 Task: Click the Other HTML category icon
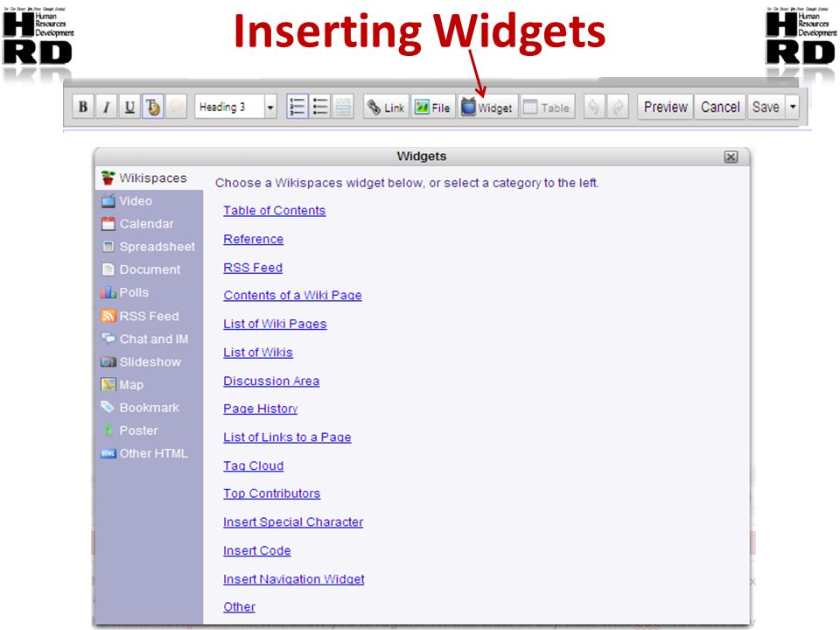(x=108, y=454)
